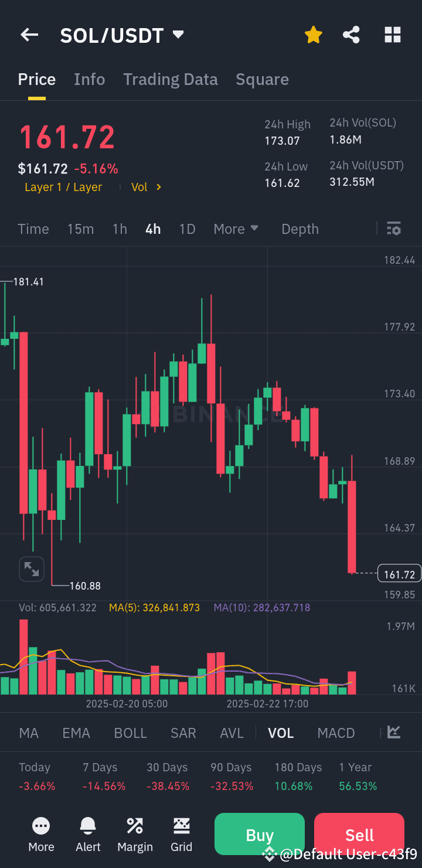Select the 1D timeframe
The width and height of the screenshot is (422, 868).
click(187, 229)
